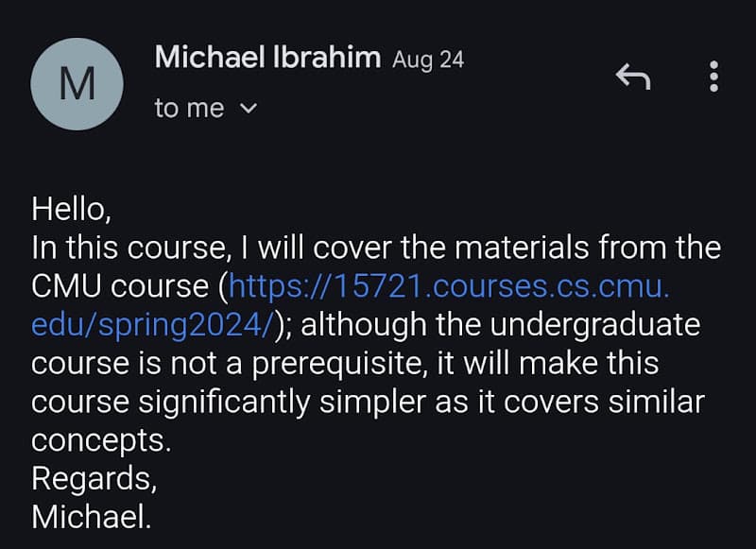Tap the sender avatar with letter M
The image size is (756, 549).
tap(77, 84)
